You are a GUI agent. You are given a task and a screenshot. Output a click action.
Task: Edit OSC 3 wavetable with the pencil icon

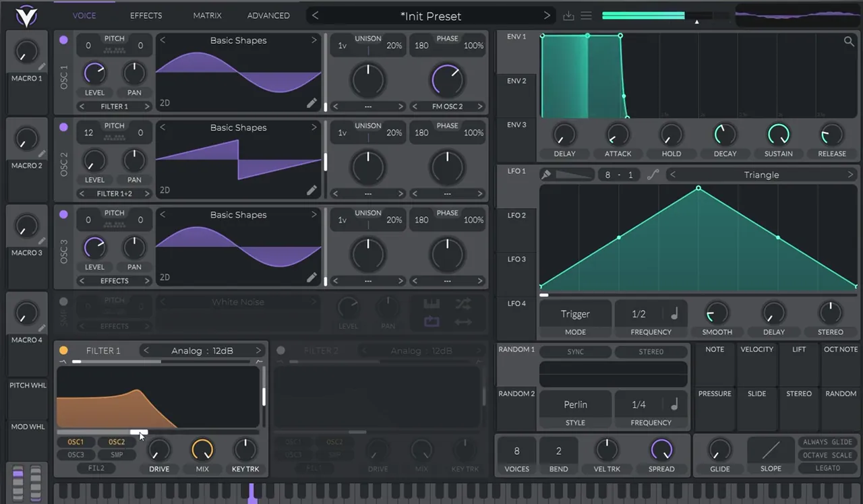tap(311, 277)
